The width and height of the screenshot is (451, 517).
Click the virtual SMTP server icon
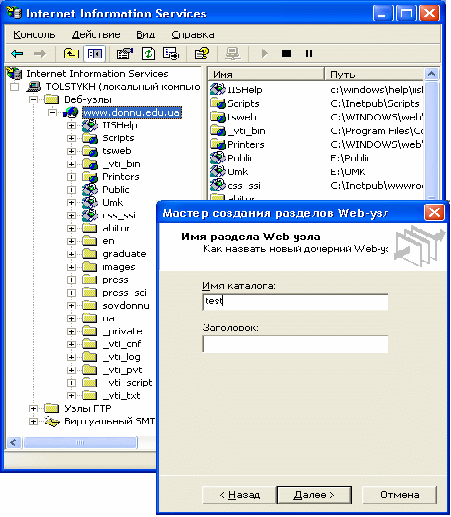click(x=52, y=422)
